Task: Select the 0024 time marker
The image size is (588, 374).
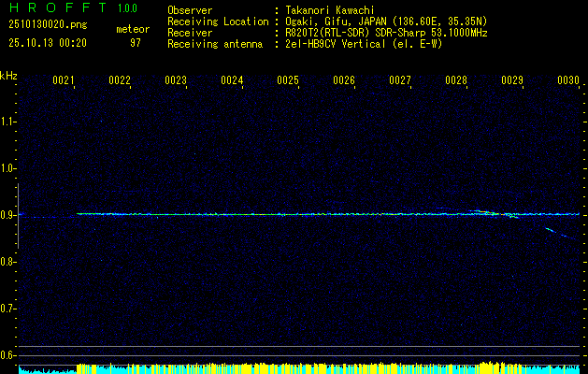Action: (x=232, y=81)
